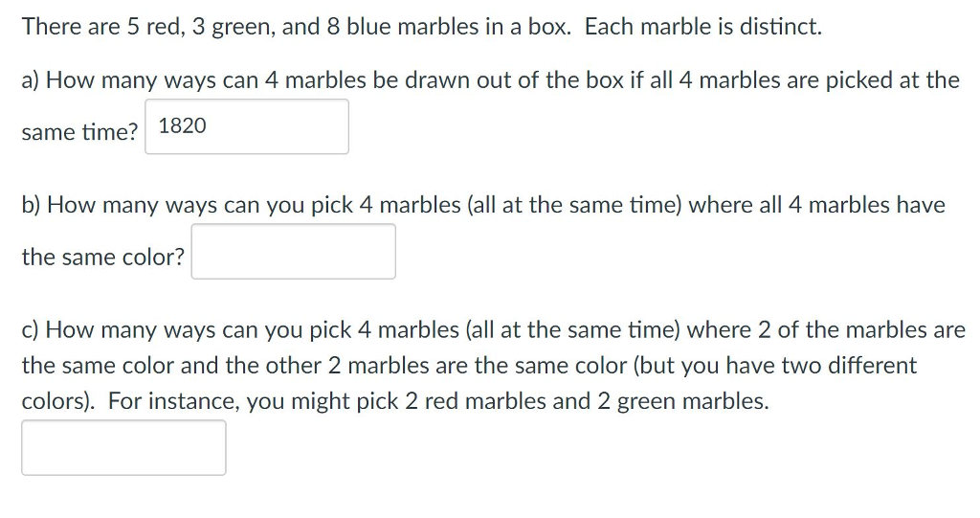Click the number 1820 inside the answer box
The width and height of the screenshot is (980, 518).
point(183,125)
